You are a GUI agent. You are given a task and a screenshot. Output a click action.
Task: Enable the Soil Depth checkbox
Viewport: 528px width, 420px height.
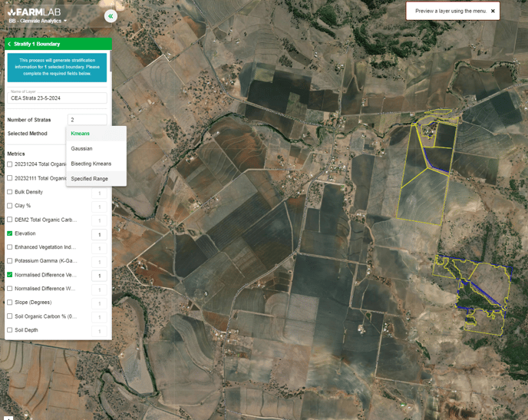click(10, 330)
